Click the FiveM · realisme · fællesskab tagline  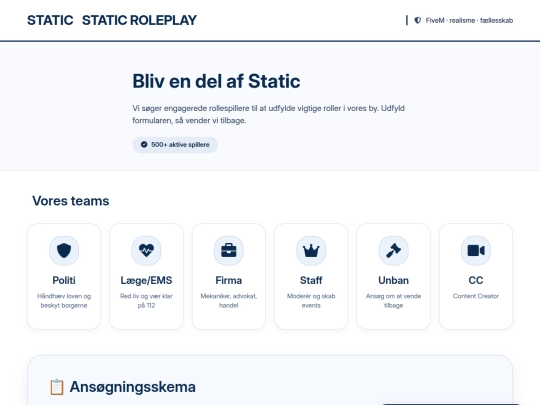click(469, 20)
